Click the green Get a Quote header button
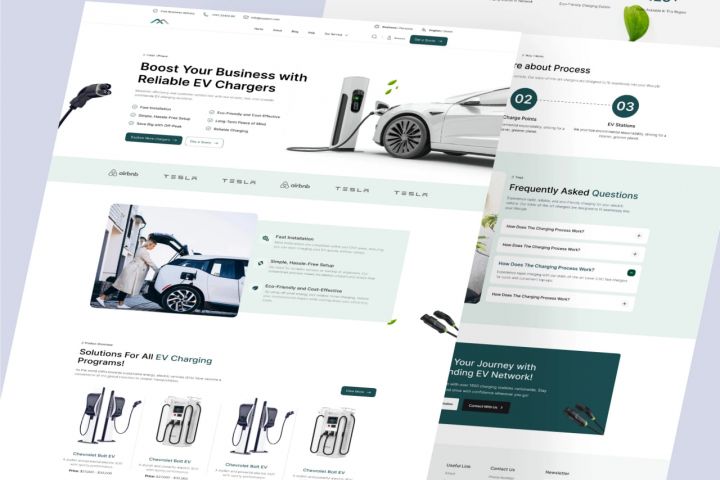Screen dimensions: 720x480 tap(428, 41)
